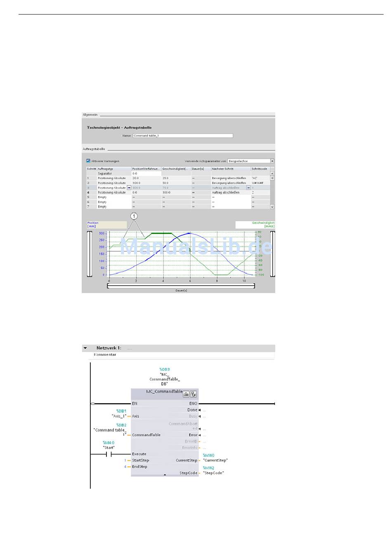Click the Schritt column header
Screen dimensions: 392x537
tap(91, 169)
